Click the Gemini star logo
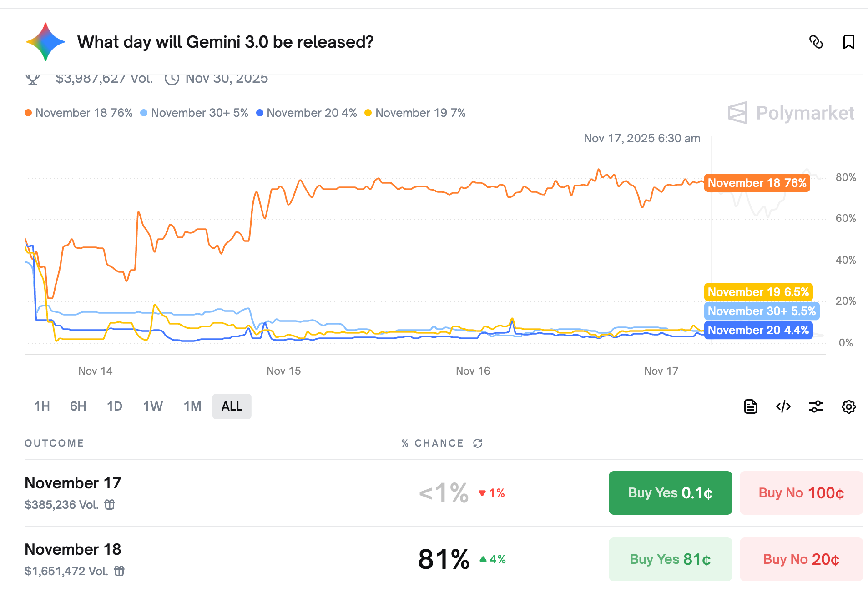The image size is (868, 592). (45, 42)
